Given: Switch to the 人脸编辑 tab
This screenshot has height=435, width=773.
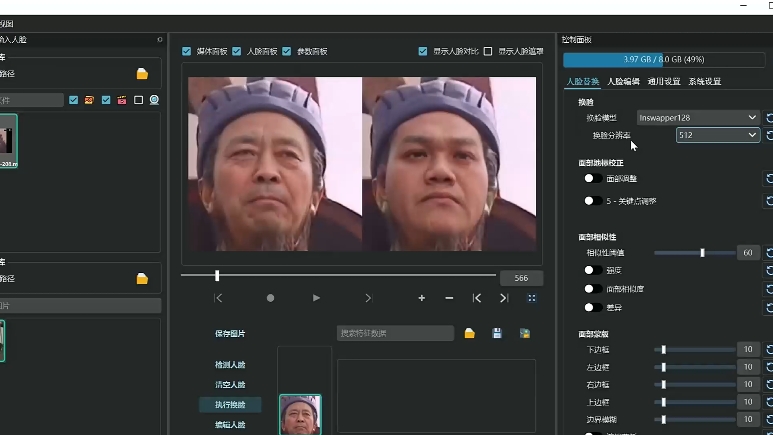Looking at the screenshot, I should click(623, 81).
